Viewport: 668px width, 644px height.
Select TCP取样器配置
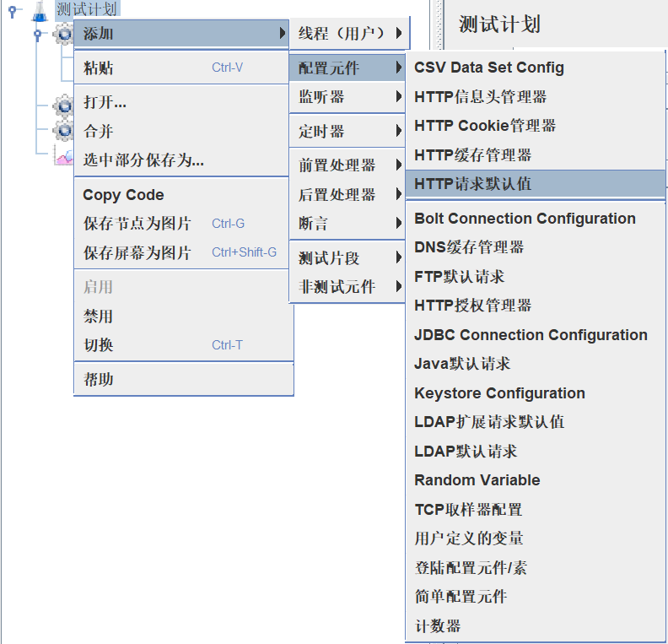click(x=536, y=509)
